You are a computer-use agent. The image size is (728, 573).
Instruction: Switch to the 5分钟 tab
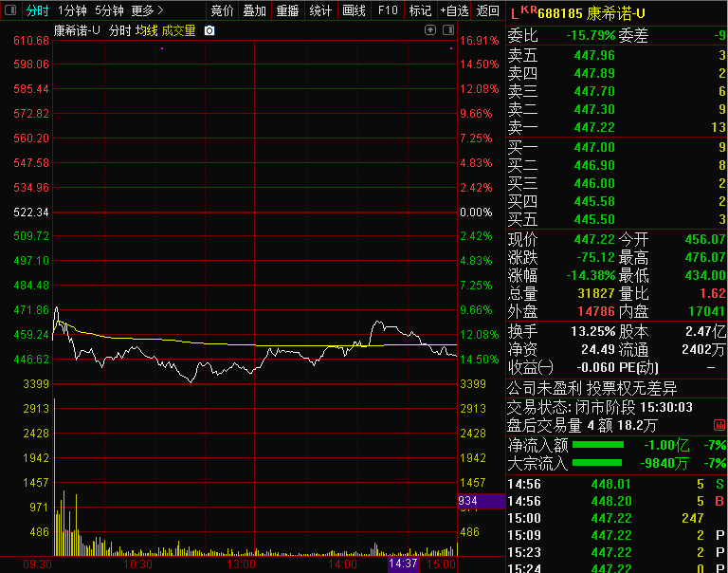[109, 10]
